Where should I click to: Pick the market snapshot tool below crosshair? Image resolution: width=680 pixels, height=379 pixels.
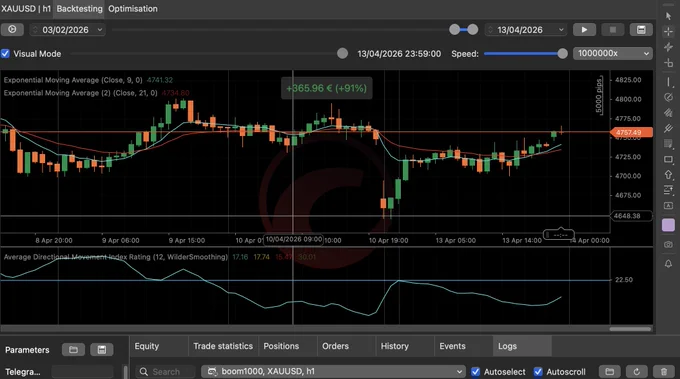point(668,47)
